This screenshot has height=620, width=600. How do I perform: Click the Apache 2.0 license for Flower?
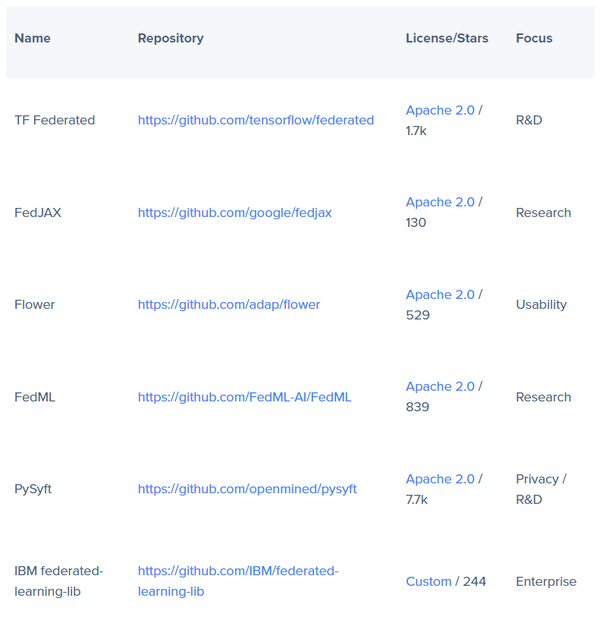click(x=440, y=295)
